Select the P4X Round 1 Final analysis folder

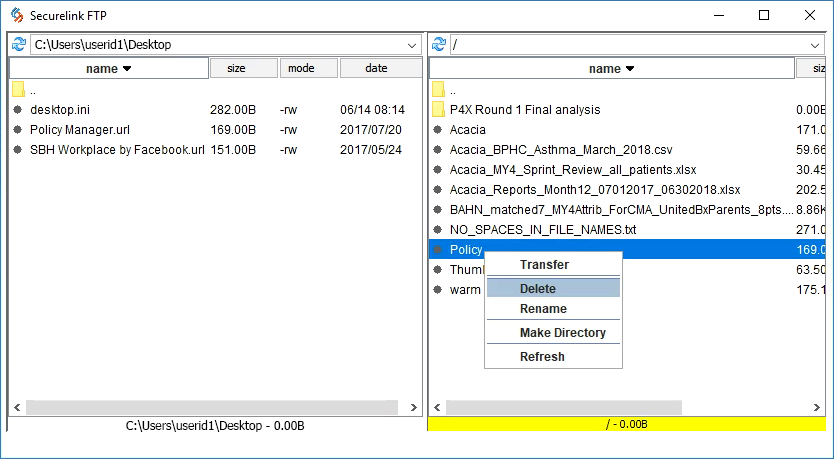tap(524, 110)
